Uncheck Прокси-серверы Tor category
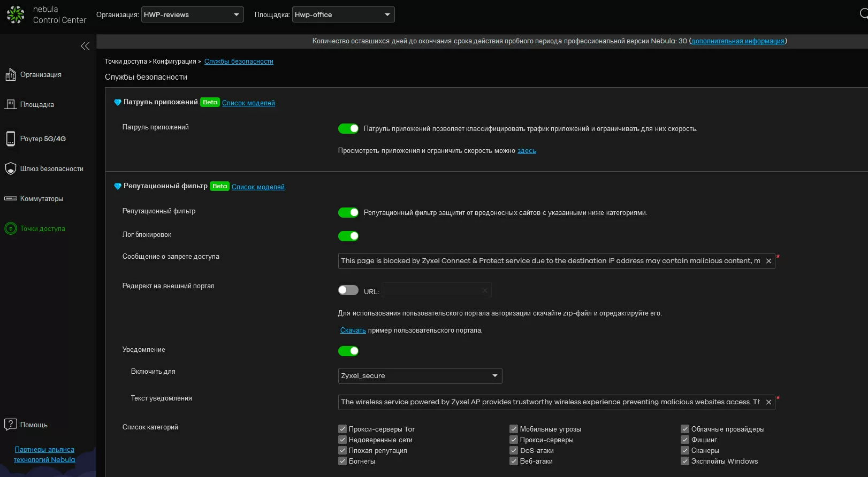Screen dimensions: 868x477 click(x=342, y=429)
